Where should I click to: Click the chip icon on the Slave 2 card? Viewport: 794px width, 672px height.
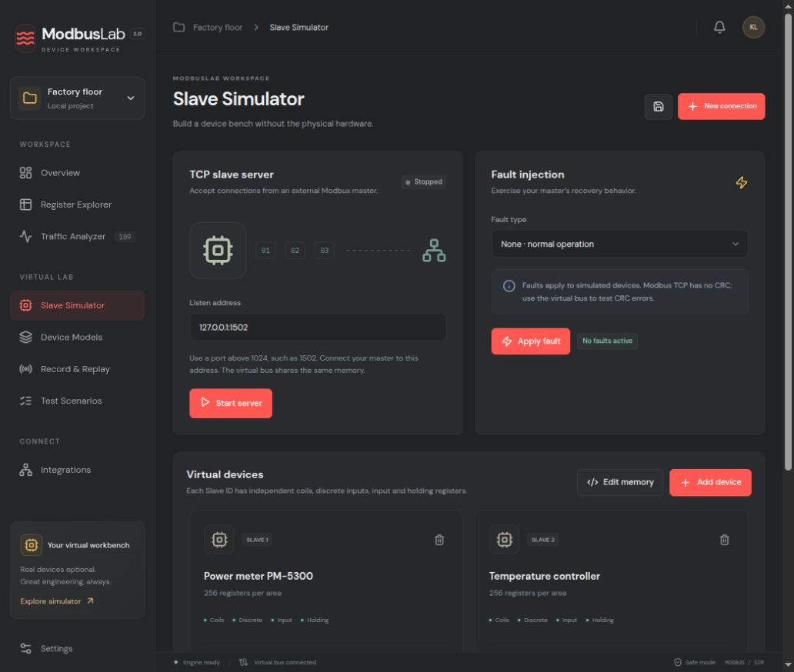[505, 540]
